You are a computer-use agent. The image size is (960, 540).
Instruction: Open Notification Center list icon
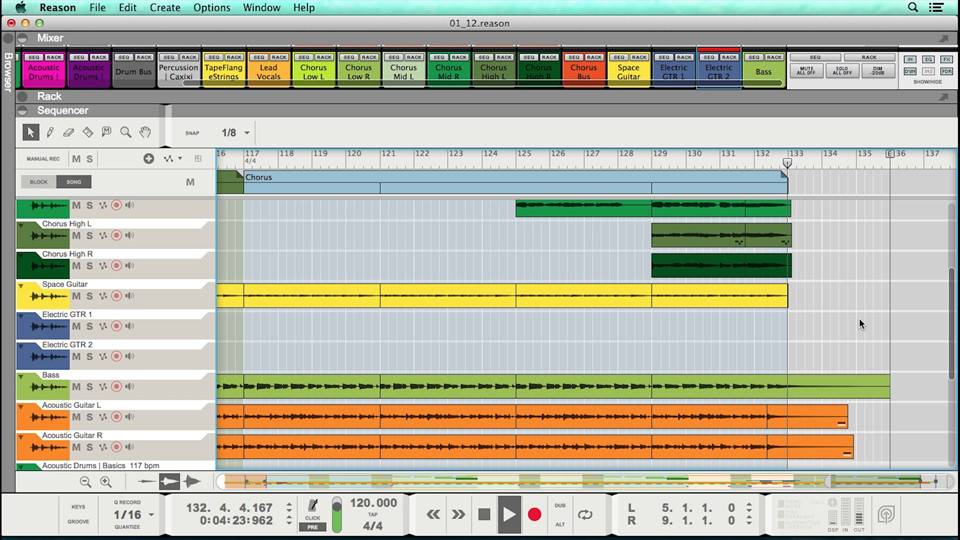(x=936, y=7)
